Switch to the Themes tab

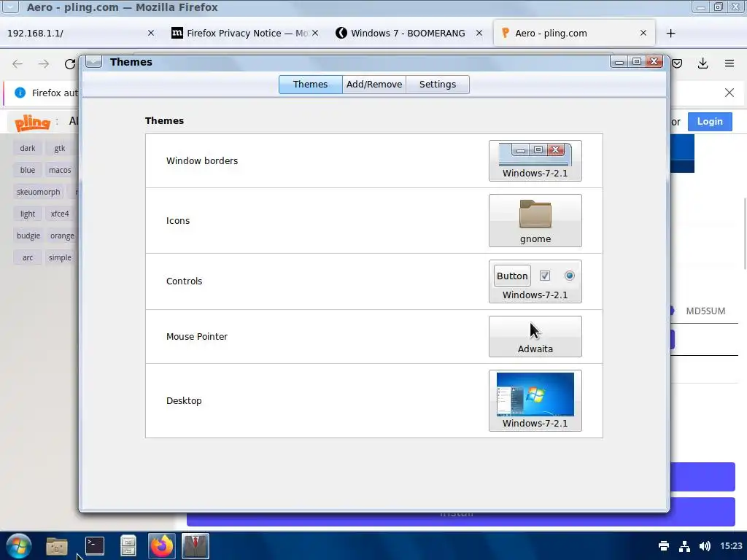[310, 85]
